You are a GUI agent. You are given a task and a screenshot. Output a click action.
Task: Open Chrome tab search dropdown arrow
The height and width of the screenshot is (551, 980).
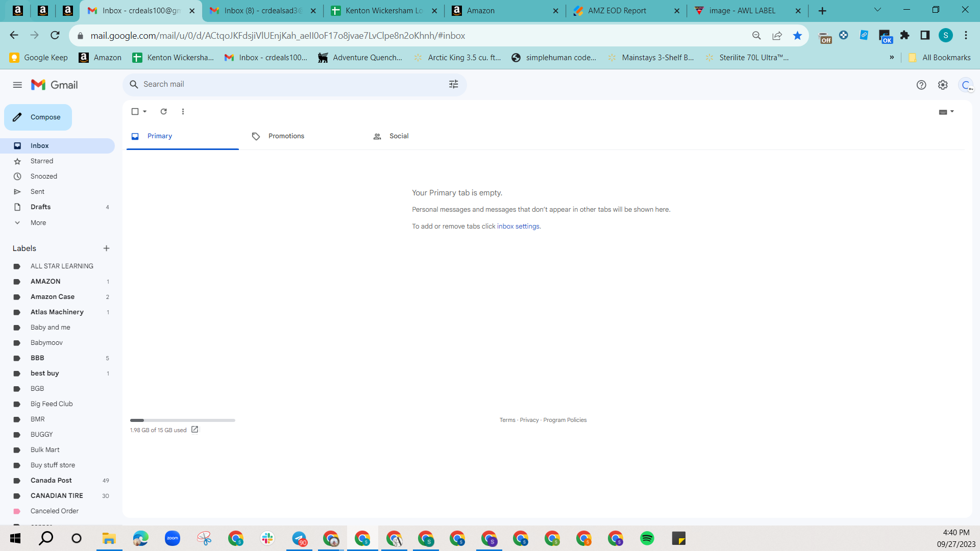(877, 10)
